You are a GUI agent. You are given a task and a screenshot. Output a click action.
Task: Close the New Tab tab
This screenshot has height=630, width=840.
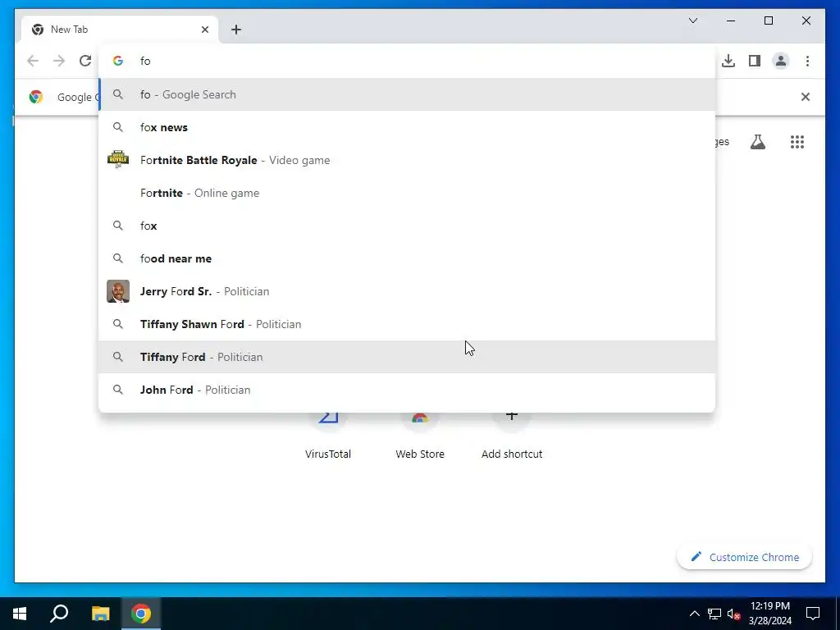click(x=204, y=30)
